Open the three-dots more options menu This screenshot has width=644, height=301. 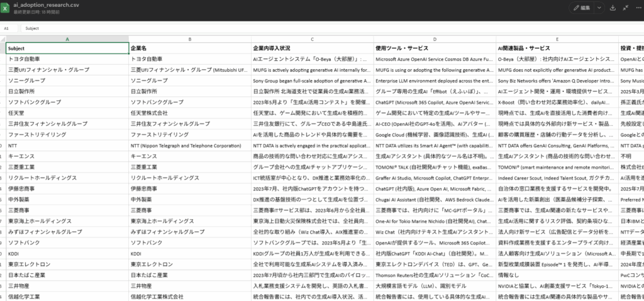[x=638, y=8]
